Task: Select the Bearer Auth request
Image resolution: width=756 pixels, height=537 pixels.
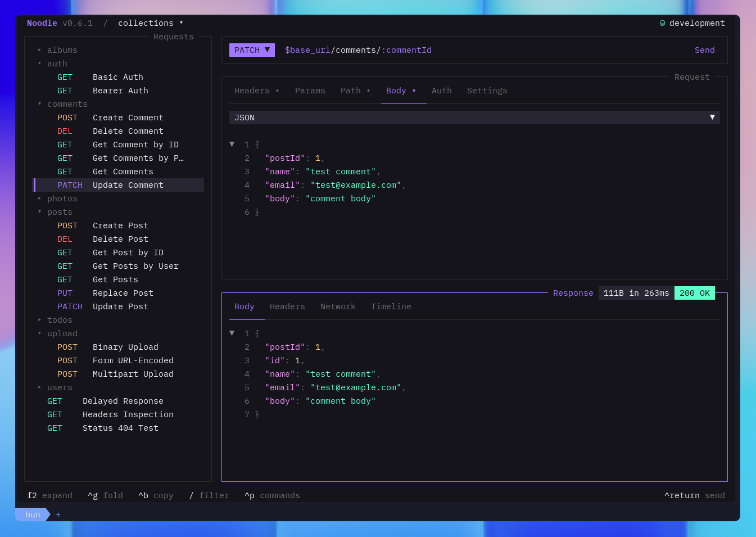Action: tap(119, 91)
